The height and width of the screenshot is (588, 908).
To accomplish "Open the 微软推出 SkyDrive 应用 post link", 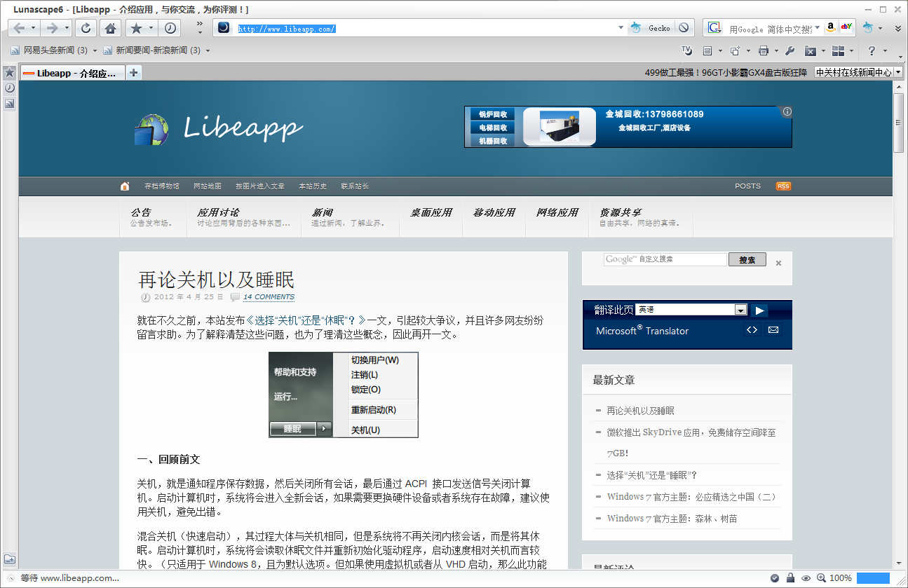I will pos(691,443).
